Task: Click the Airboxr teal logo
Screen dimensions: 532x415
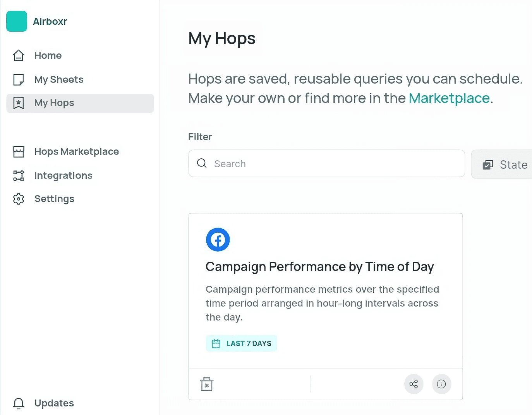Action: [17, 21]
